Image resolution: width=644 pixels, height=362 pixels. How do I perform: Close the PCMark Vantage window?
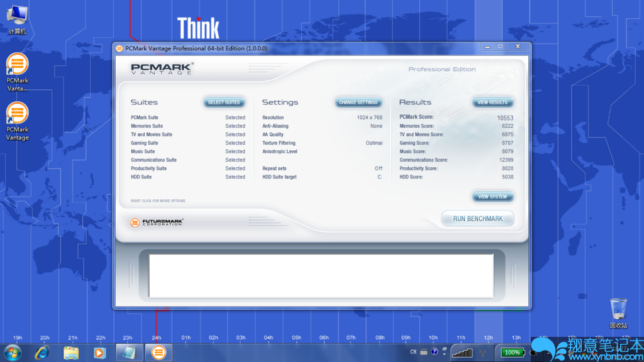[x=518, y=47]
